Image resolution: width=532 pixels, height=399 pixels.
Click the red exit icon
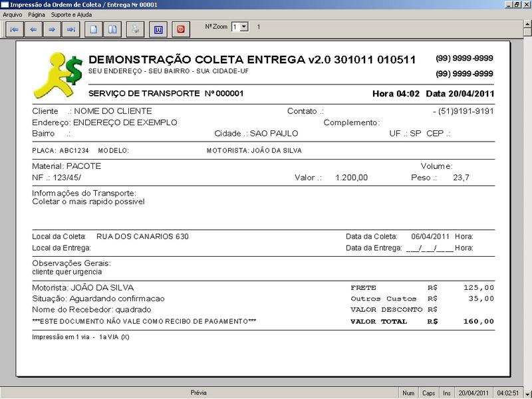(x=180, y=29)
